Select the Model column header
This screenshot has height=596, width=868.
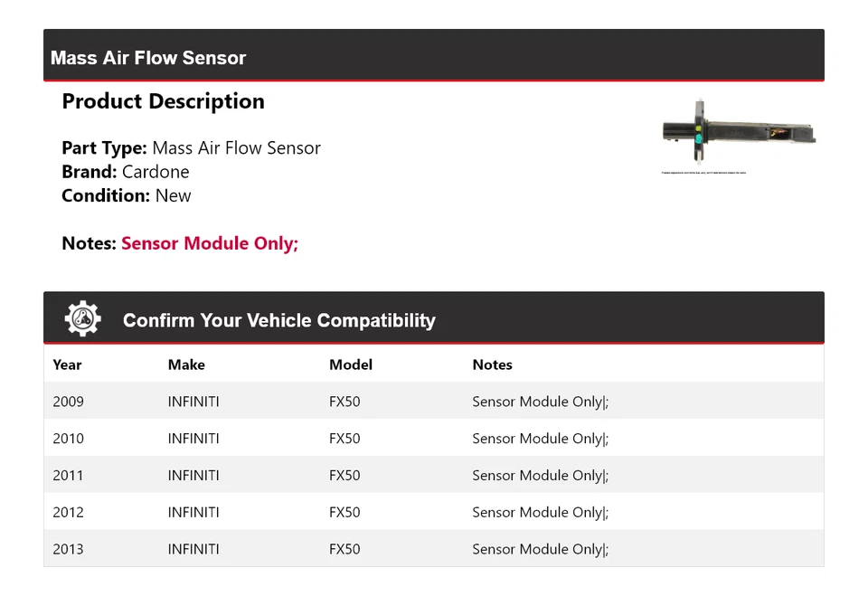[351, 364]
